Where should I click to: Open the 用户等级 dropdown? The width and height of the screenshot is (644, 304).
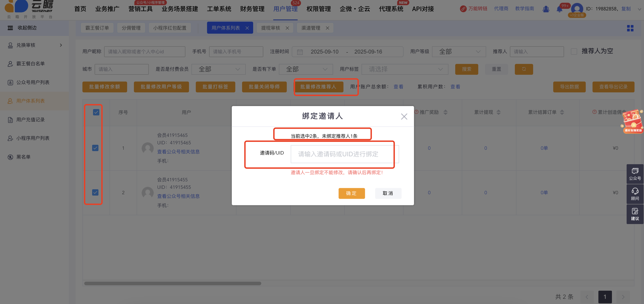click(459, 52)
